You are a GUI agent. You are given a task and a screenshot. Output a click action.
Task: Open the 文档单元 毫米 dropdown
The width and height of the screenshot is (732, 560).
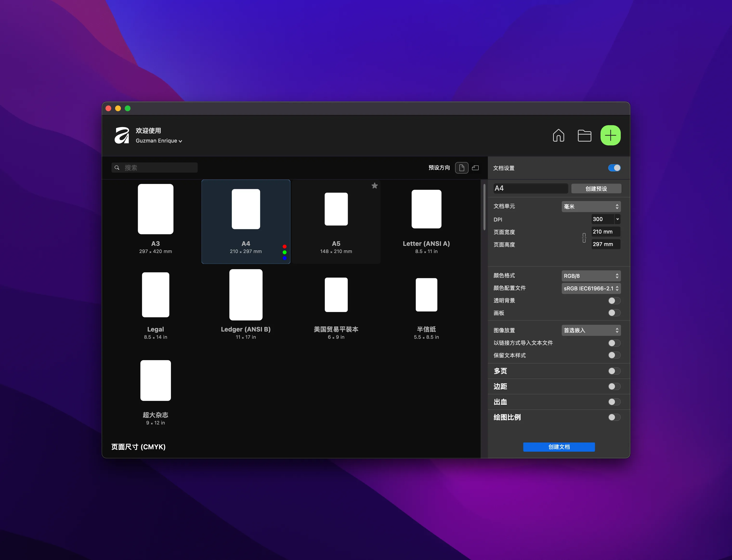(x=591, y=206)
